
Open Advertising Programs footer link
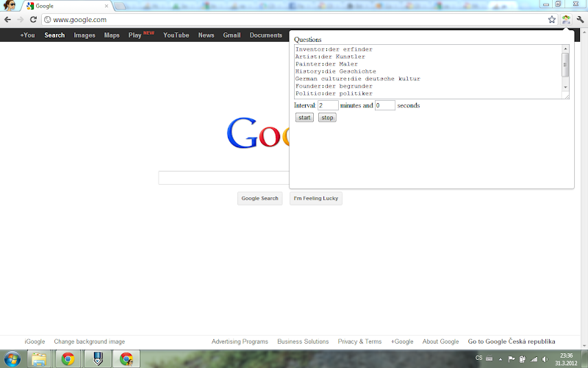pos(240,342)
